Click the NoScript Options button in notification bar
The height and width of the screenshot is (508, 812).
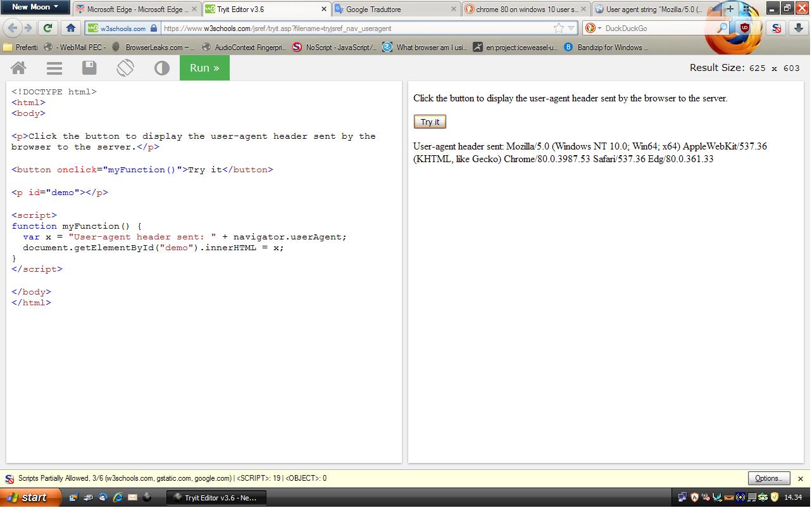coord(769,478)
